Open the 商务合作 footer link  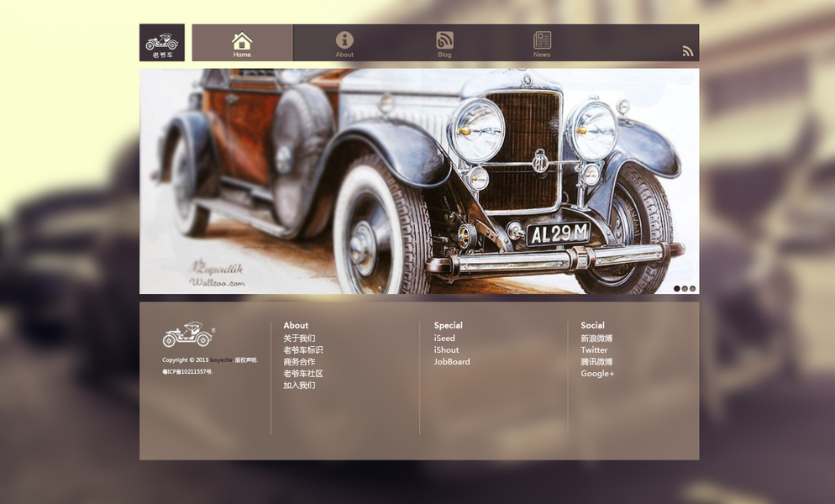(x=299, y=362)
